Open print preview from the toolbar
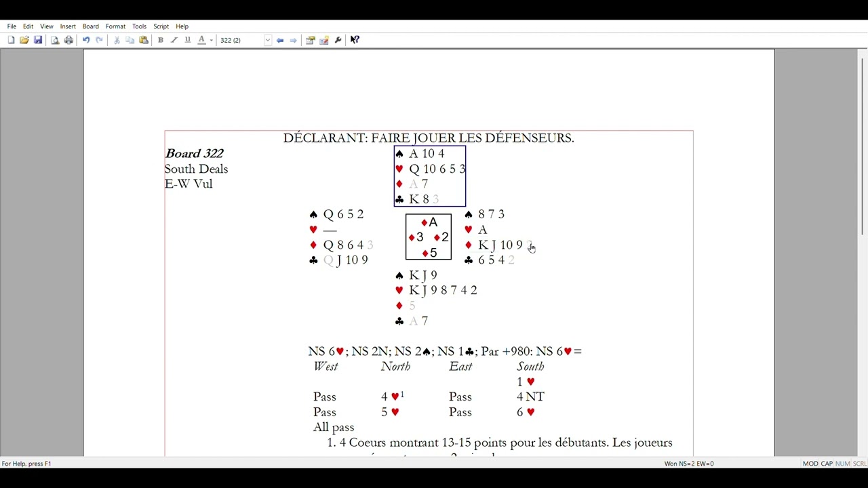 click(x=55, y=40)
